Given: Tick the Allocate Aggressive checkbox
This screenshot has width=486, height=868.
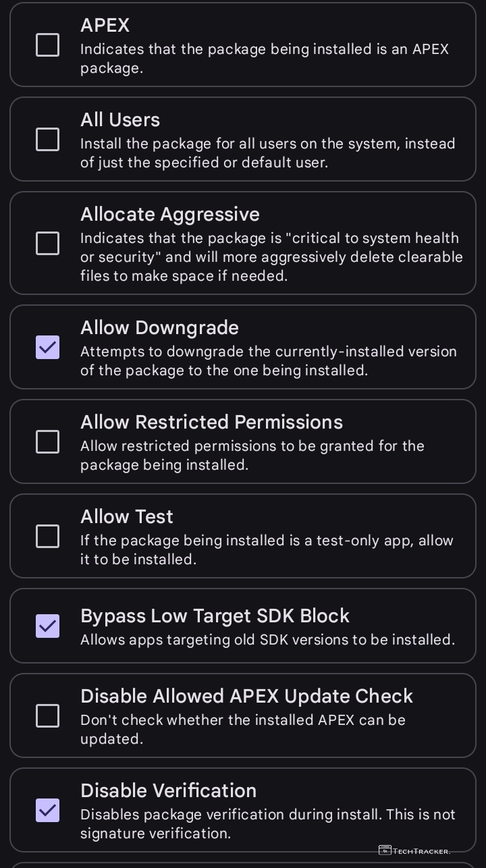Looking at the screenshot, I should coord(47,244).
